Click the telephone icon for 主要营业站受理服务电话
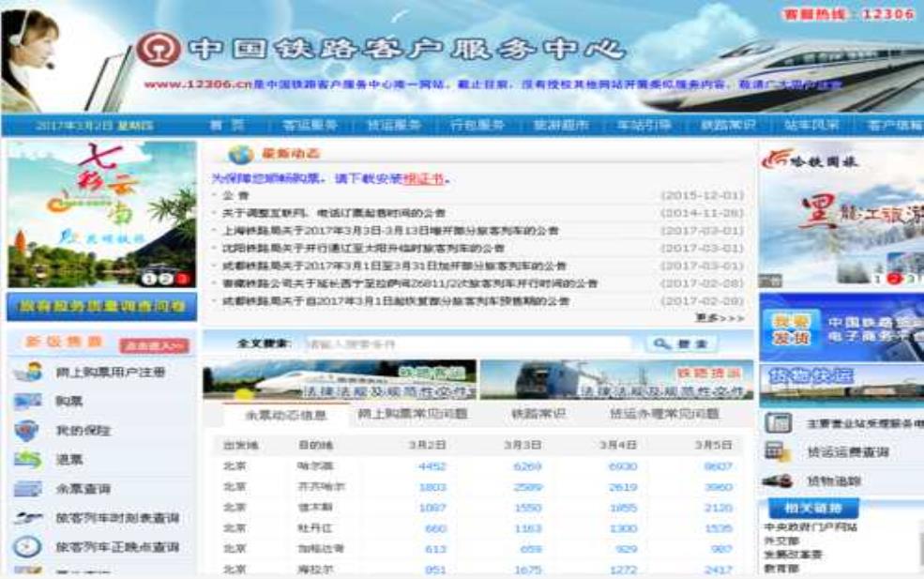The image size is (924, 579). pyautogui.click(x=778, y=422)
